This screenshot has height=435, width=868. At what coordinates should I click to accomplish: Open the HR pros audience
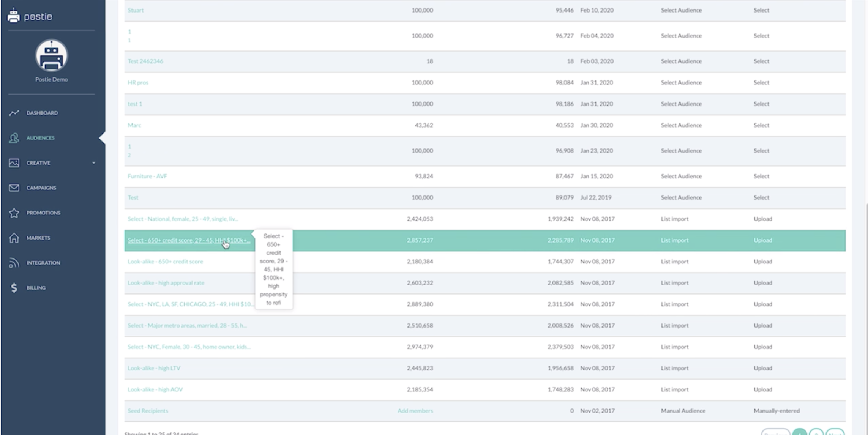pos(138,82)
